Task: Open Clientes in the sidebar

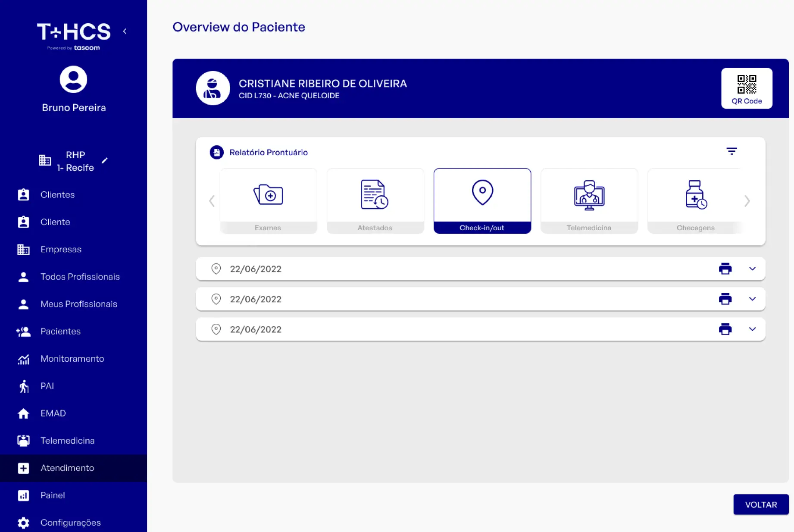Action: (73, 195)
